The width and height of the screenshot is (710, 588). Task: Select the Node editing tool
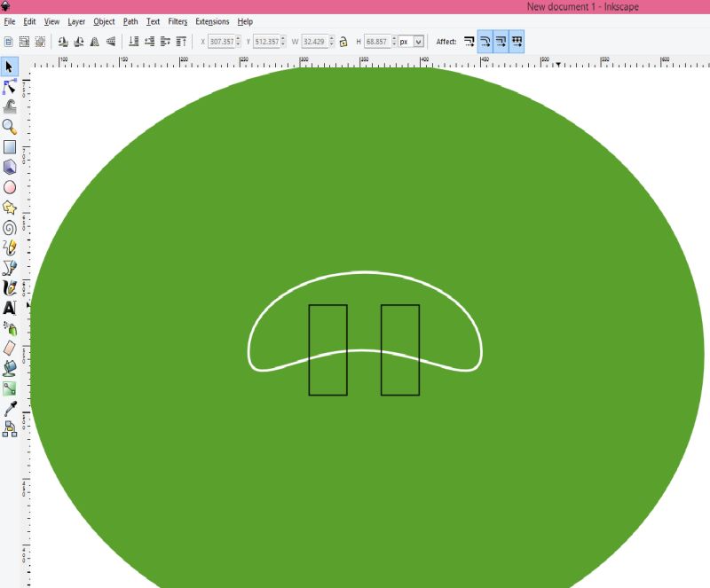coord(12,88)
